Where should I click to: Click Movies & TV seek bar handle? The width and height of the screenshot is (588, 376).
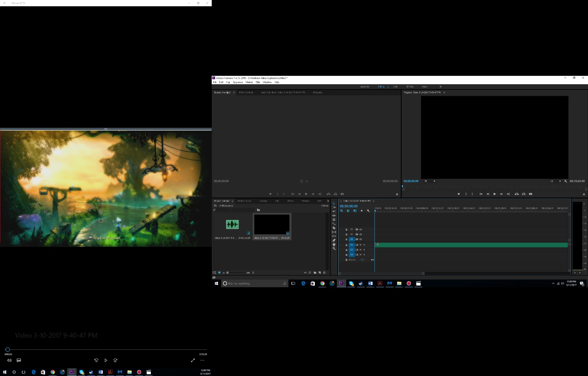7,350
